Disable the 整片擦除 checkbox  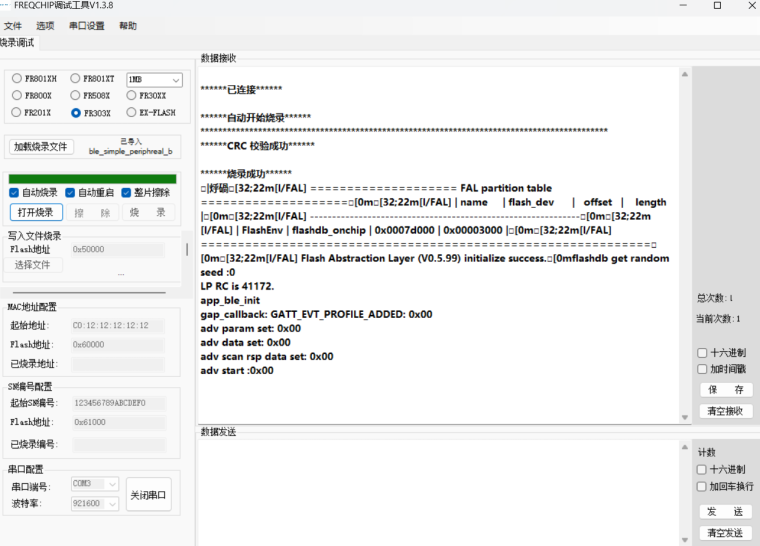[126, 193]
